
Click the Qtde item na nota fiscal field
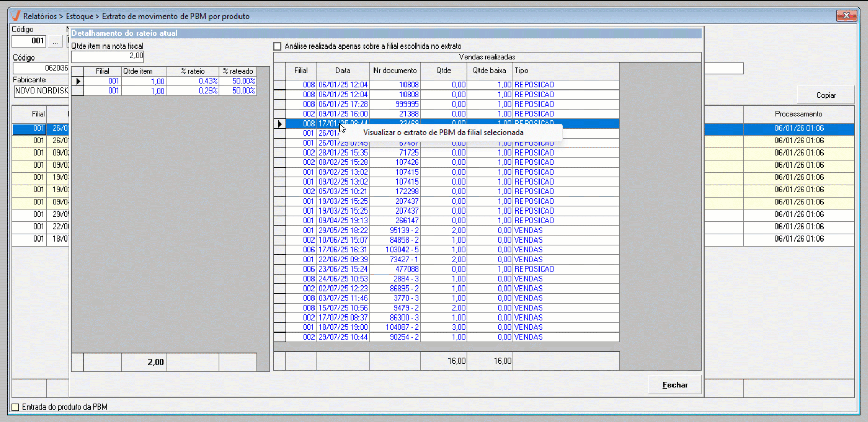[108, 56]
